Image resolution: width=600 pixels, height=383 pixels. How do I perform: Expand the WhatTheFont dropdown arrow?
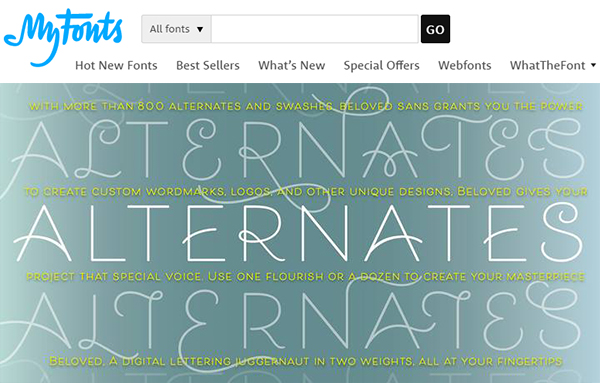593,65
